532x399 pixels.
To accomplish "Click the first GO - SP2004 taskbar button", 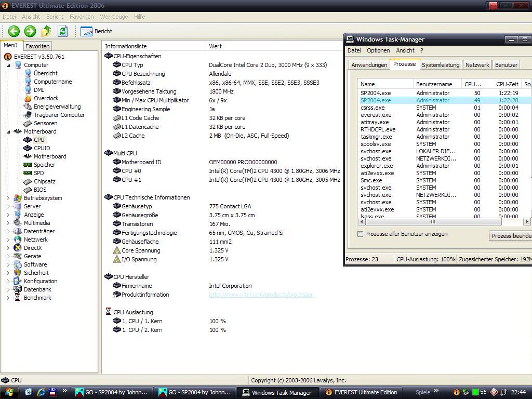I will 113,393.
